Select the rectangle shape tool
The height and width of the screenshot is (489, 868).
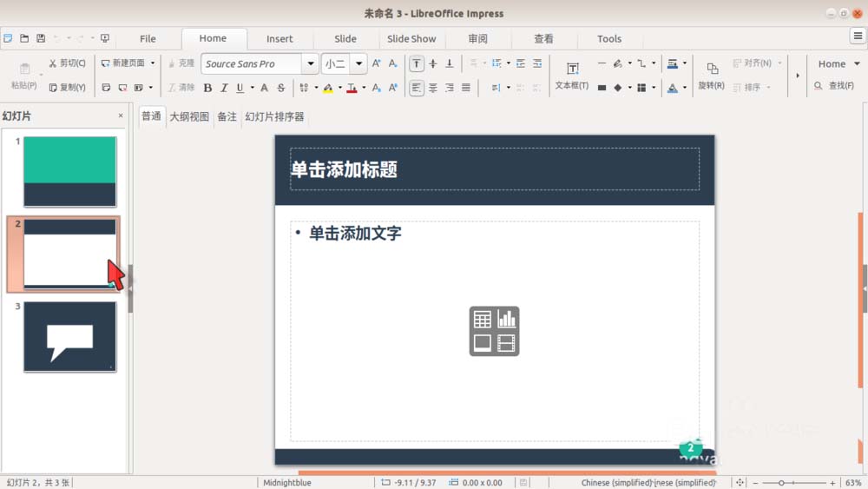coord(602,88)
